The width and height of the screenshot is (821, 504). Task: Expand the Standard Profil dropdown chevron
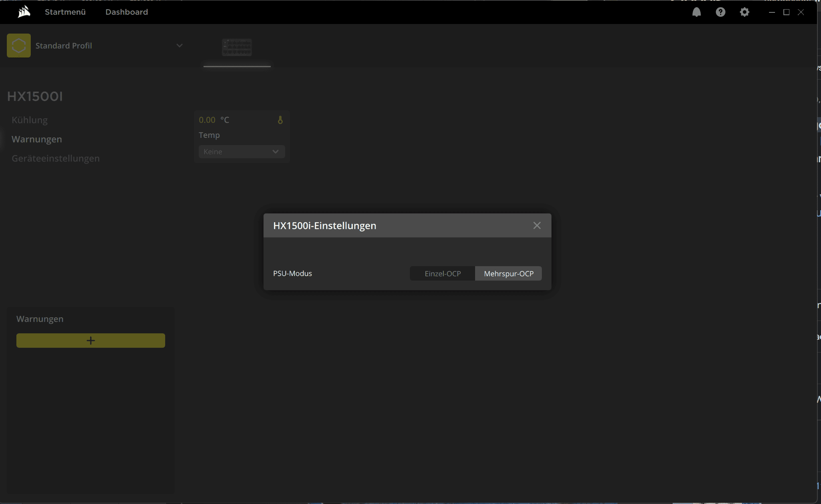pyautogui.click(x=180, y=46)
